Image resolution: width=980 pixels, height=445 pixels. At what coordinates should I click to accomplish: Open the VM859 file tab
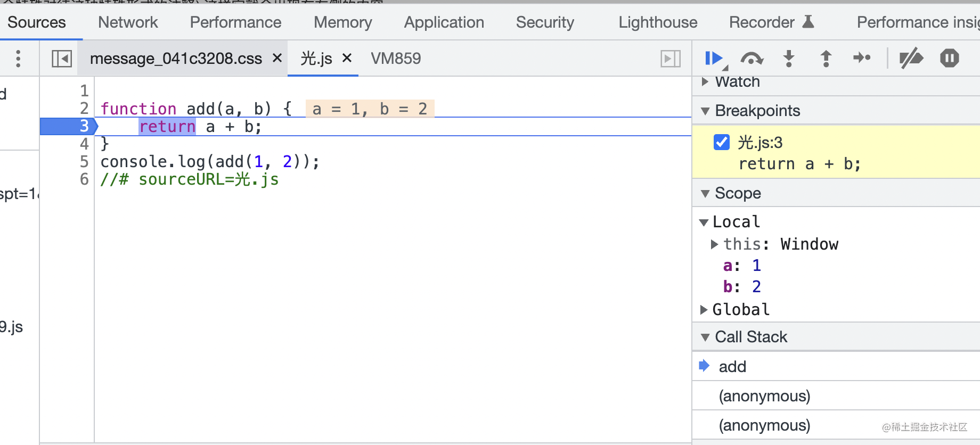pos(396,59)
